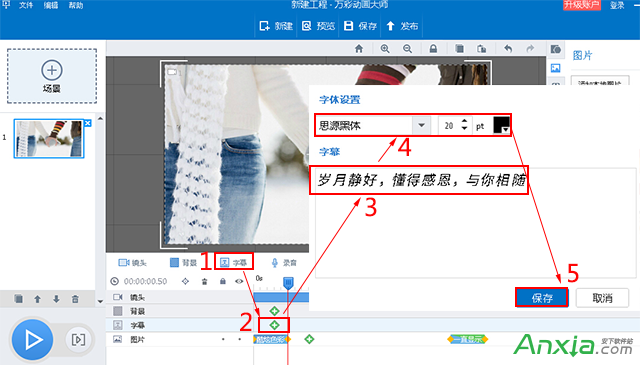Open the 文件 menu

26,5
